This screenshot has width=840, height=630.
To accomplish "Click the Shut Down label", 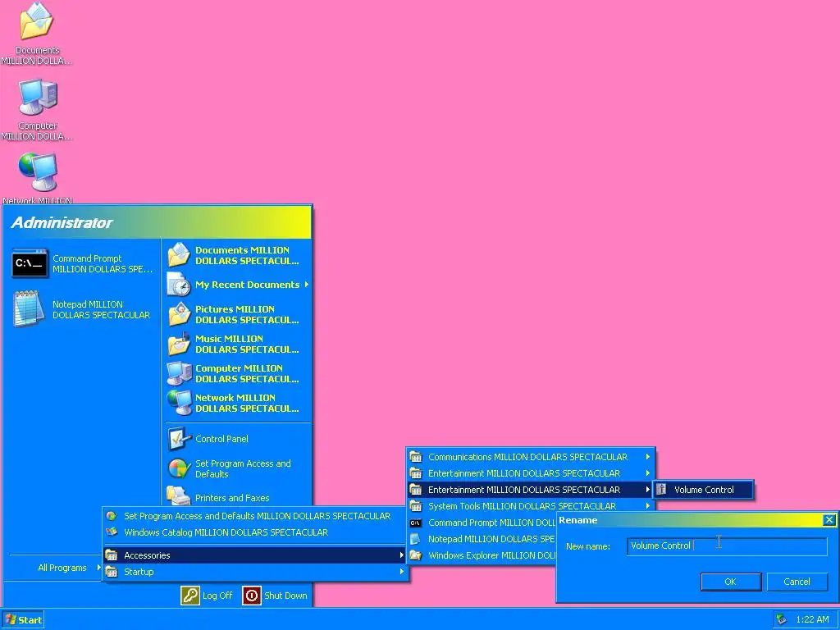I will point(285,596).
